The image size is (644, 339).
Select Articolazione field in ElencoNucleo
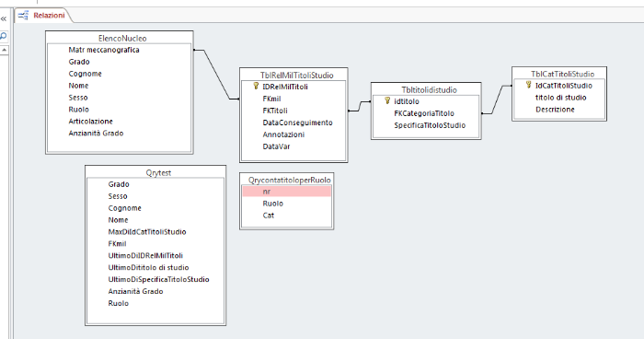point(91,122)
